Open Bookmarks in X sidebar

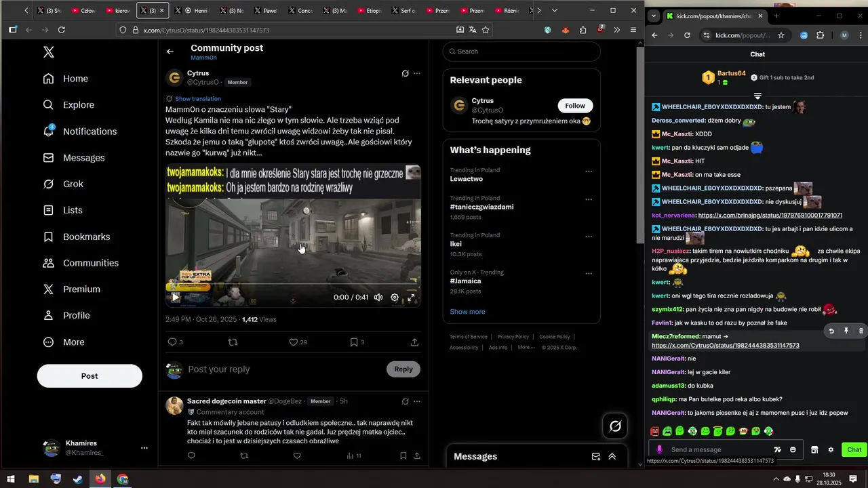pyautogui.click(x=77, y=237)
